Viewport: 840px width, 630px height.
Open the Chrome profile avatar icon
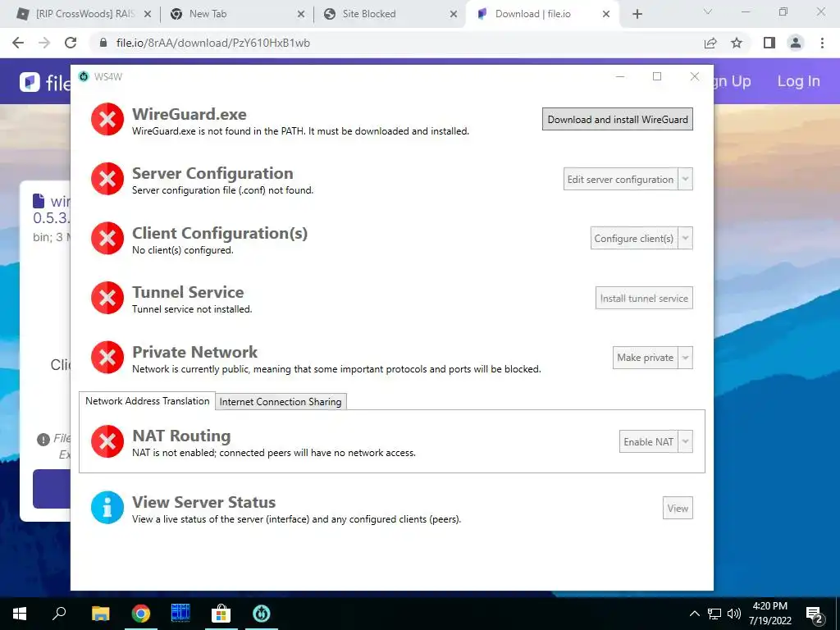[796, 43]
